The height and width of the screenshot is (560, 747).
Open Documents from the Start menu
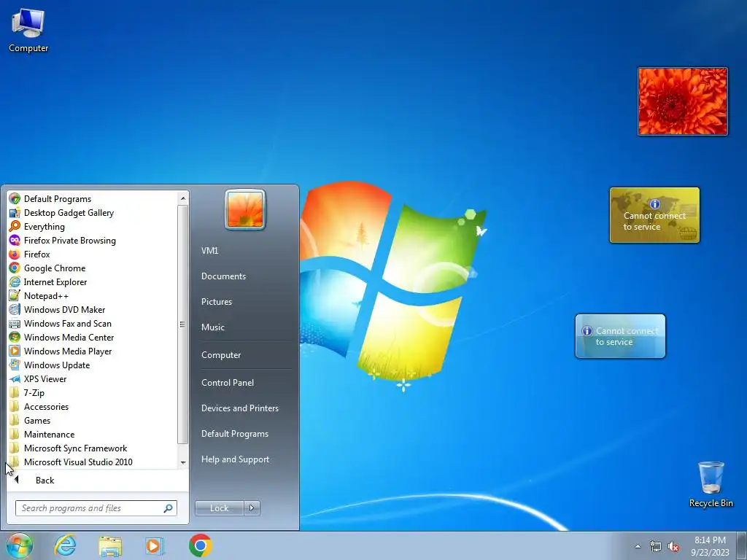[x=223, y=276]
